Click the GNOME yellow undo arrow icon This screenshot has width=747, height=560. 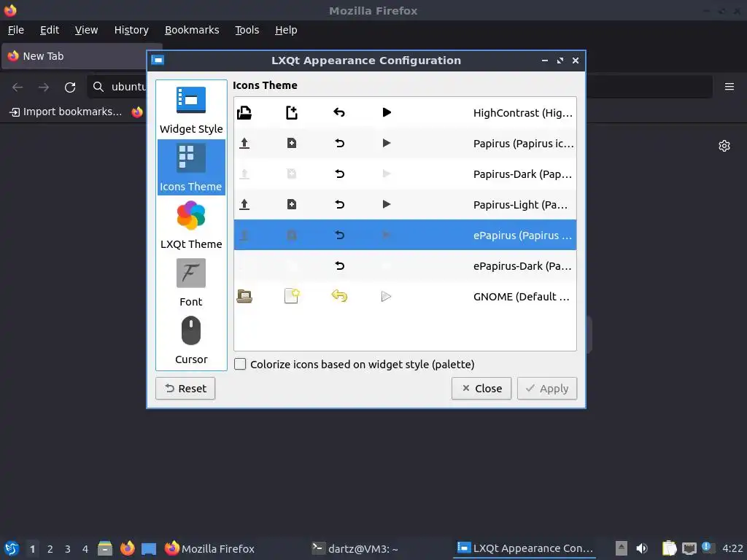tap(339, 296)
